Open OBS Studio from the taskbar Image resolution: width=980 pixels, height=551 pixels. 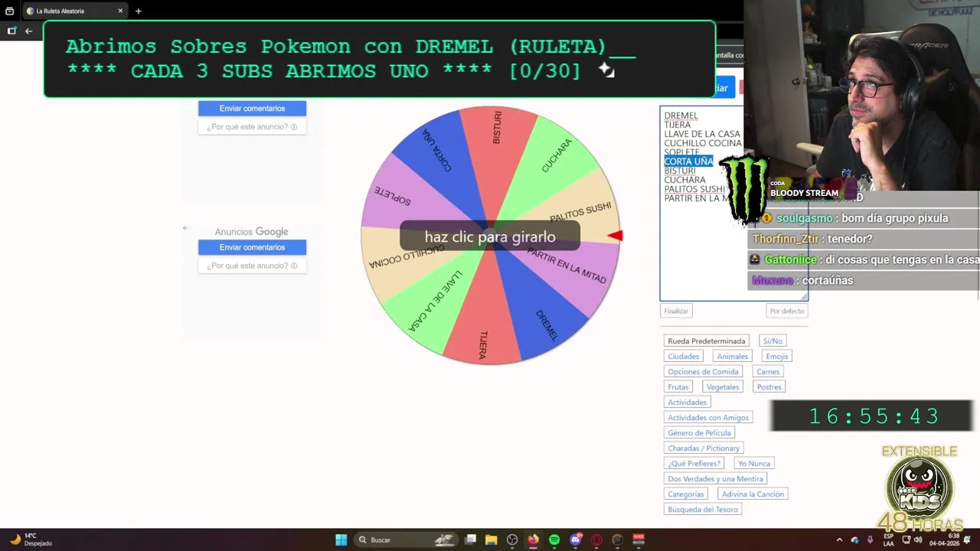pos(512,540)
